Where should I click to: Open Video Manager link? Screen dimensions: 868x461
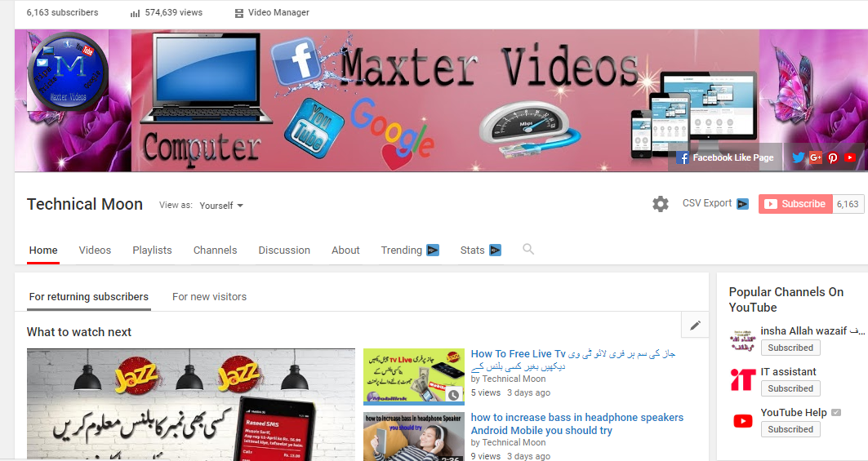click(278, 12)
